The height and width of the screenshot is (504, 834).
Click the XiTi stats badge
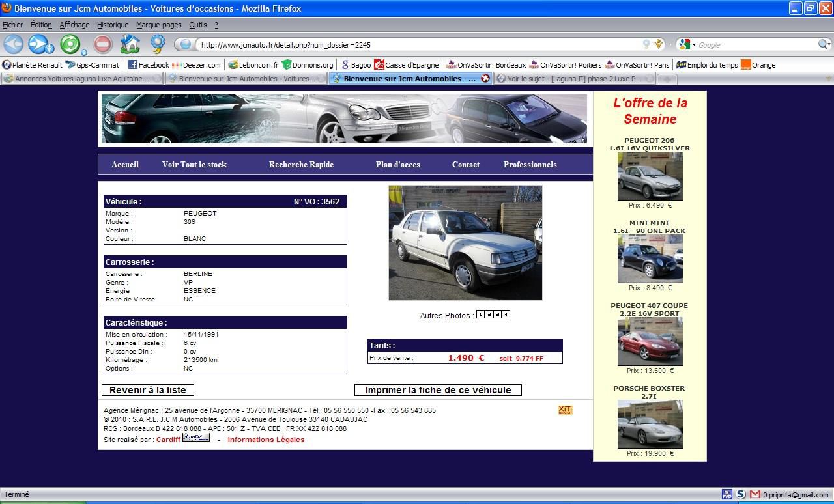565,410
